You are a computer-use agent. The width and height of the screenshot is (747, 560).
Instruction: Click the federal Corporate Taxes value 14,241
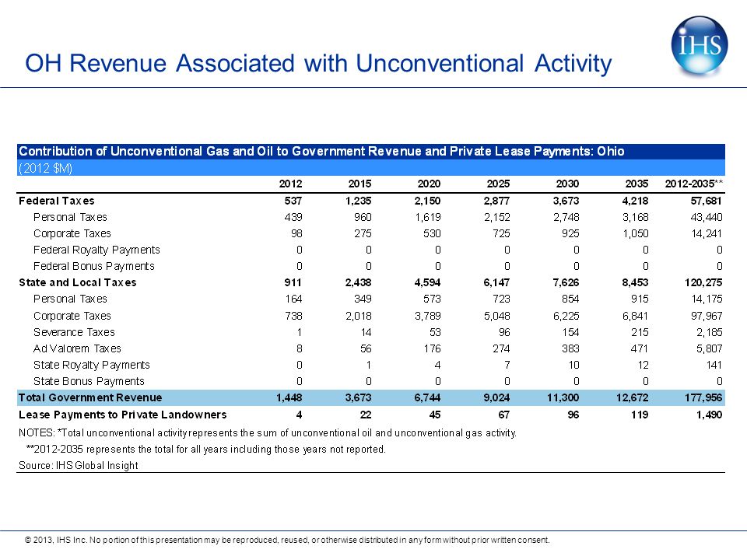(707, 233)
